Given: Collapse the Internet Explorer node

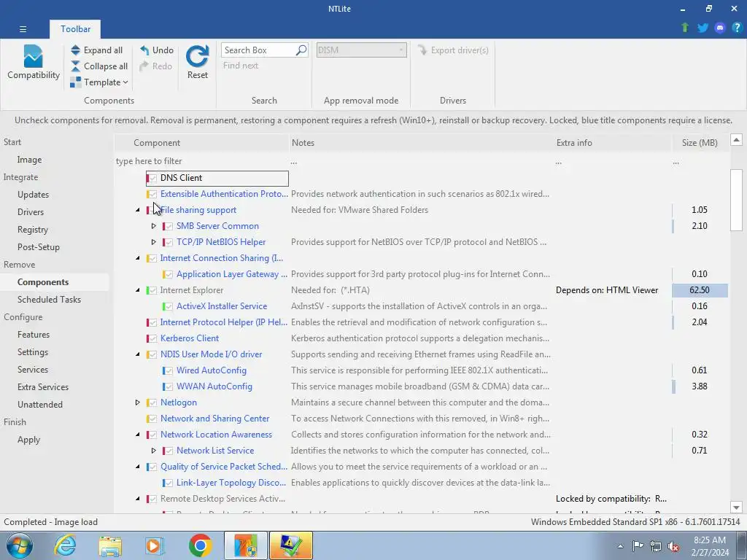Looking at the screenshot, I should (138, 290).
